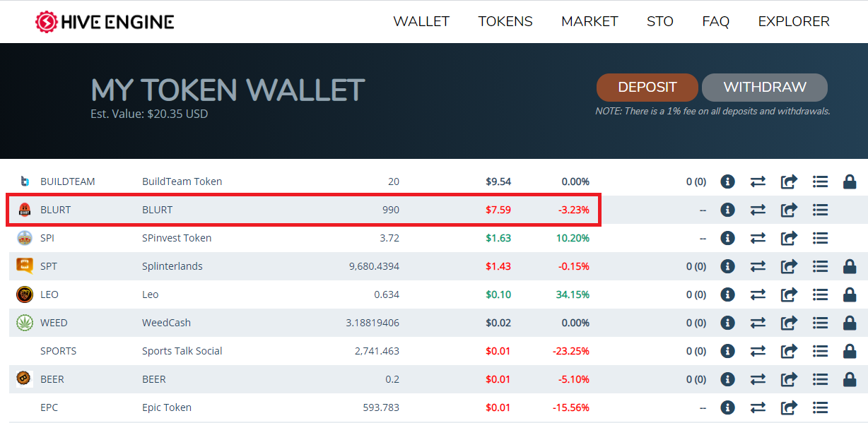Click the Hive Engine logo
868x423 pixels.
pos(105,22)
